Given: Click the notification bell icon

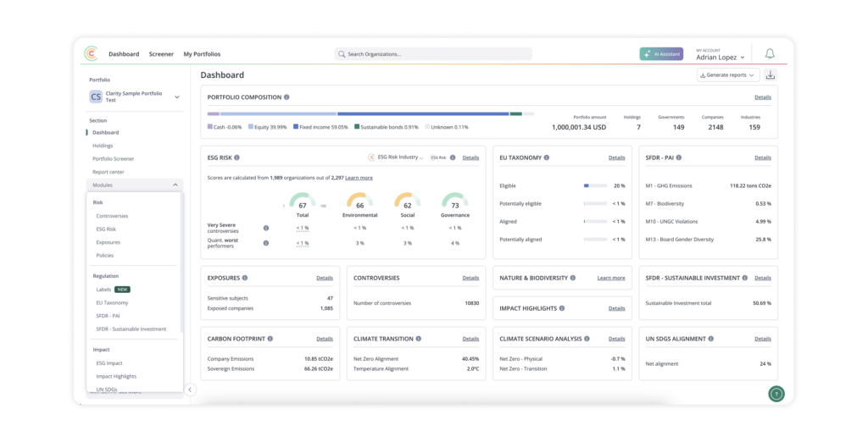Looking at the screenshot, I should pos(770,54).
